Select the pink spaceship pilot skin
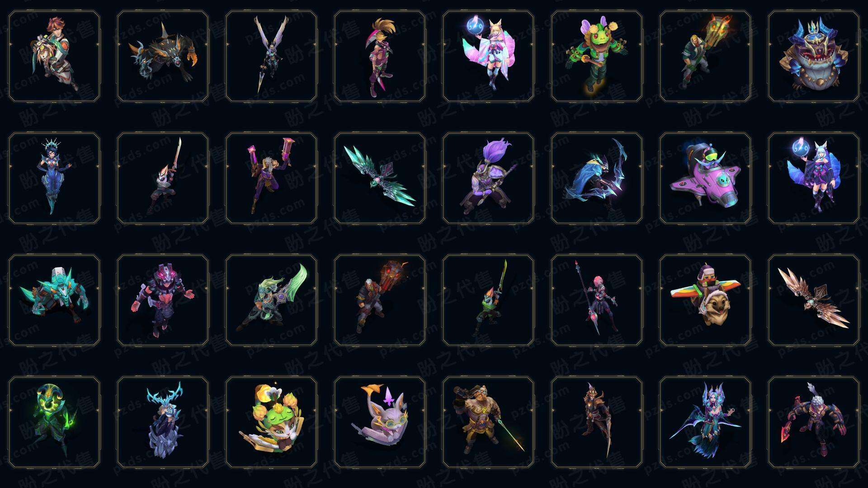The image size is (868, 488). coord(705,178)
